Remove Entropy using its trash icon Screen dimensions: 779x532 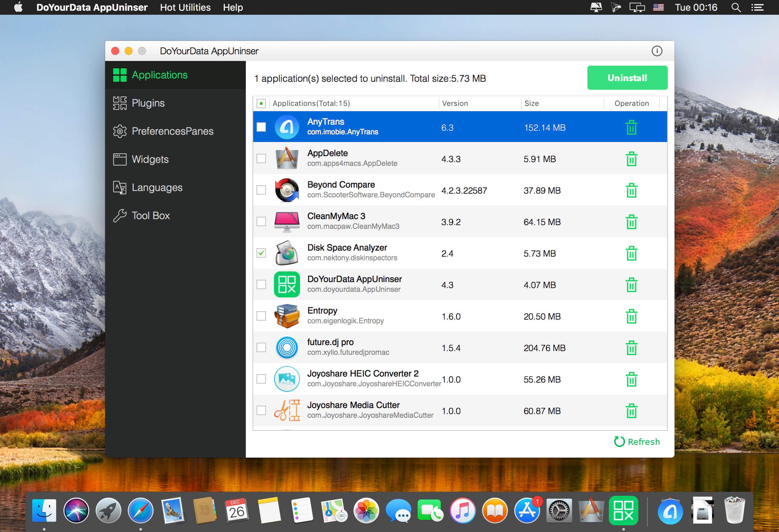(631, 317)
